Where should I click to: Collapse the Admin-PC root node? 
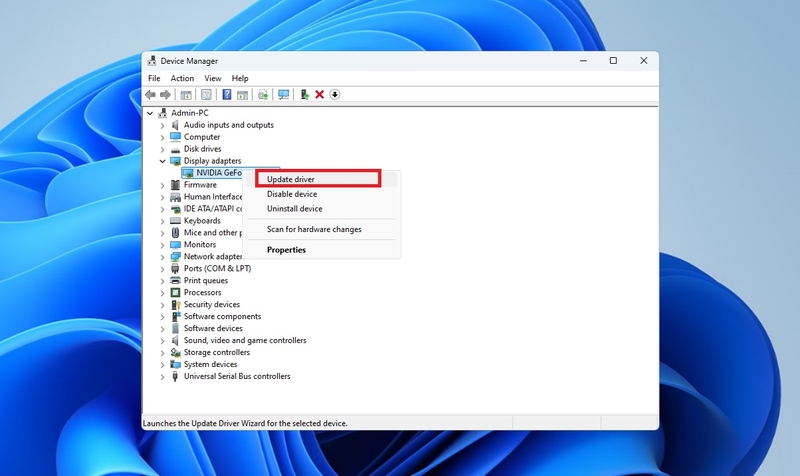[150, 113]
